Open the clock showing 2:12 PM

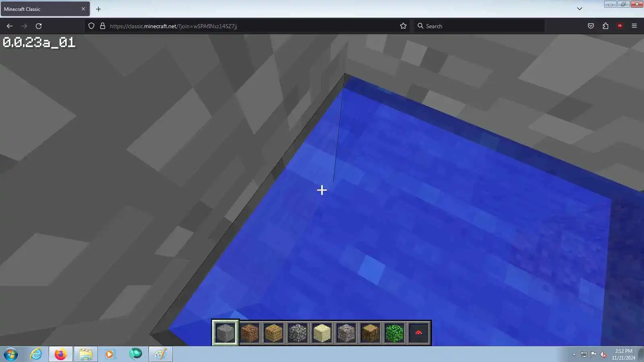(623, 354)
